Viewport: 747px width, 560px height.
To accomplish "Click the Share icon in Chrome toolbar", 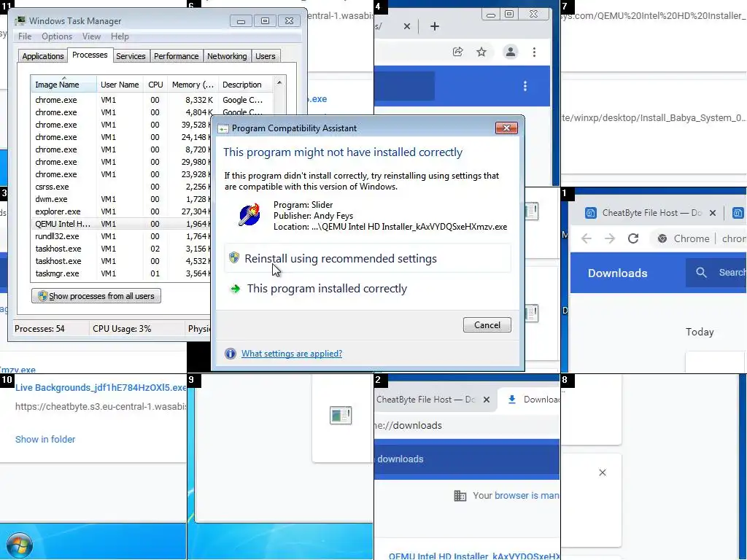I will 457,52.
